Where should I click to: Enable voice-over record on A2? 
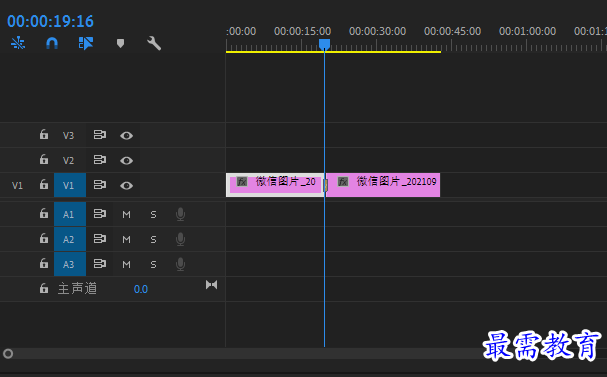180,239
